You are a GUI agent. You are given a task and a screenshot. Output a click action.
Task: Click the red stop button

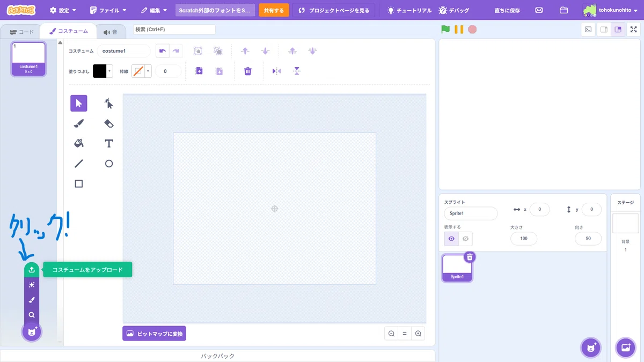[x=472, y=29]
